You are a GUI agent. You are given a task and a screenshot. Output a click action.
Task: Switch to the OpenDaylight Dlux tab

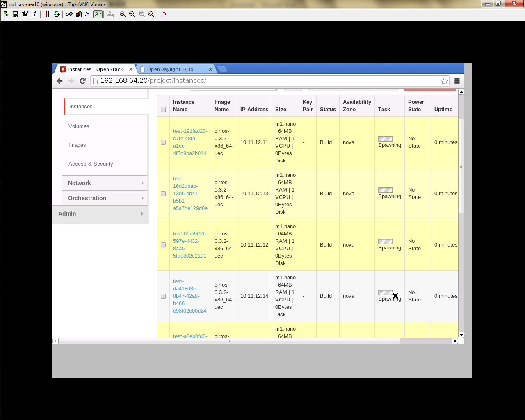click(176, 69)
